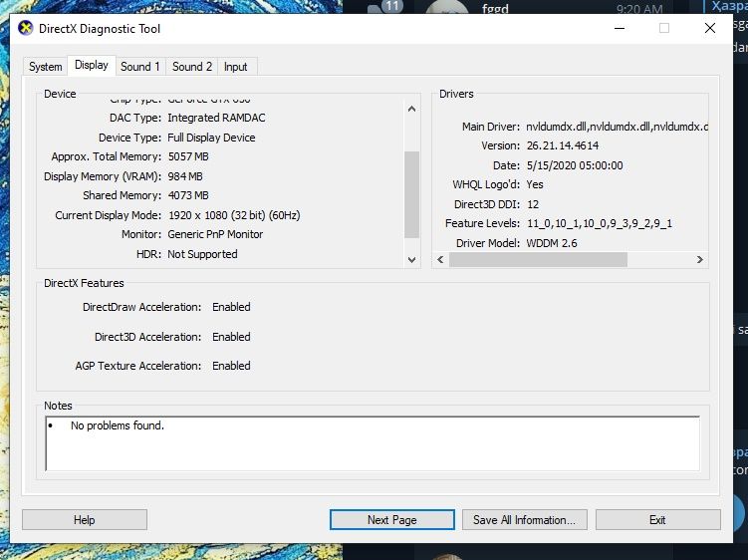Click the 'Driver Model:' label
This screenshot has width=748, height=560.
(x=488, y=243)
